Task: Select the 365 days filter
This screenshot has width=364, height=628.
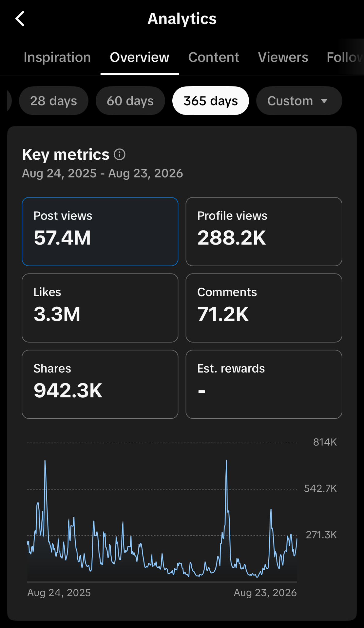Action: (x=211, y=101)
